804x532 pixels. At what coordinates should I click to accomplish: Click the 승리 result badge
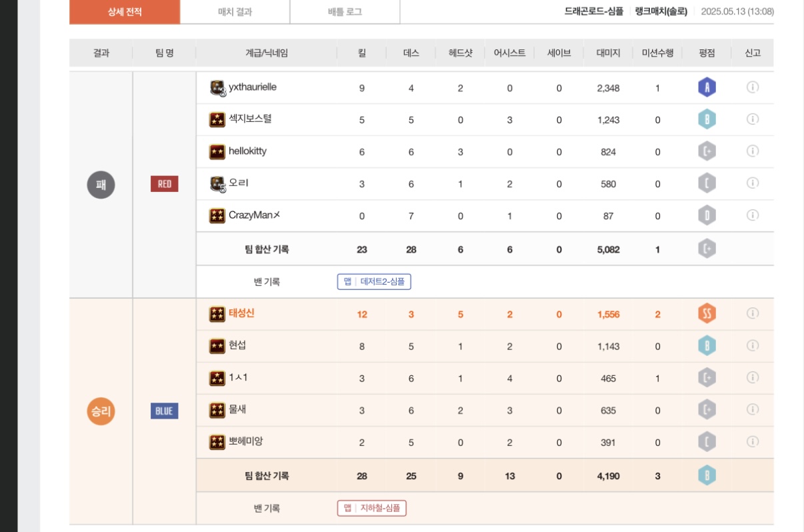101,411
